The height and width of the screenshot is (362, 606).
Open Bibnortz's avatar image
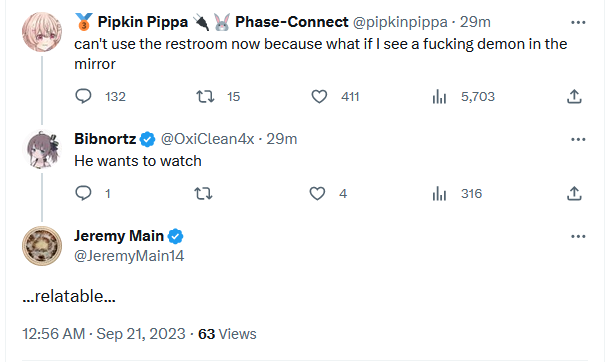[42, 149]
